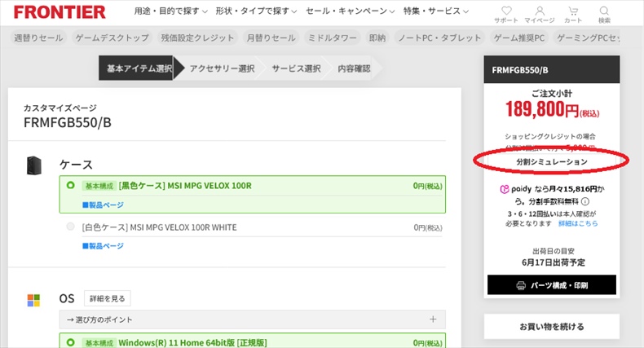Viewport: 644px width, 348px height.
Task: Go to アクセサリー選択 step
Action: coord(222,68)
